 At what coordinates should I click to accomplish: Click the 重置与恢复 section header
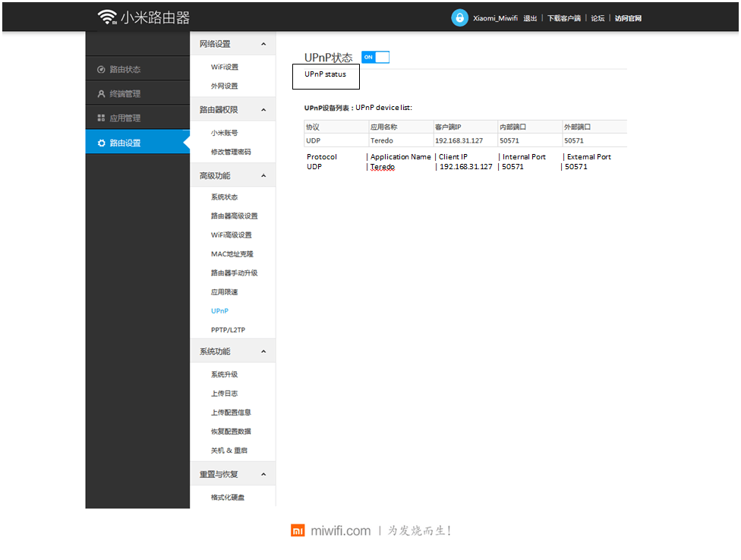(x=232, y=474)
